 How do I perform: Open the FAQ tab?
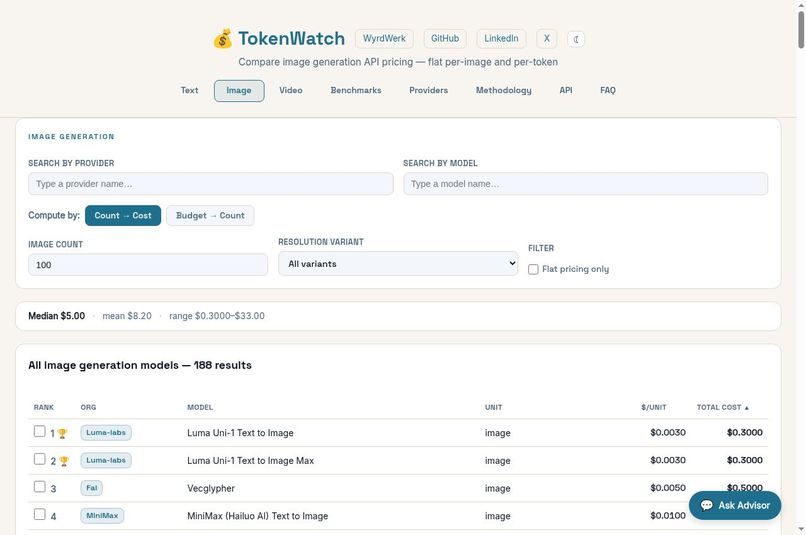pos(608,90)
